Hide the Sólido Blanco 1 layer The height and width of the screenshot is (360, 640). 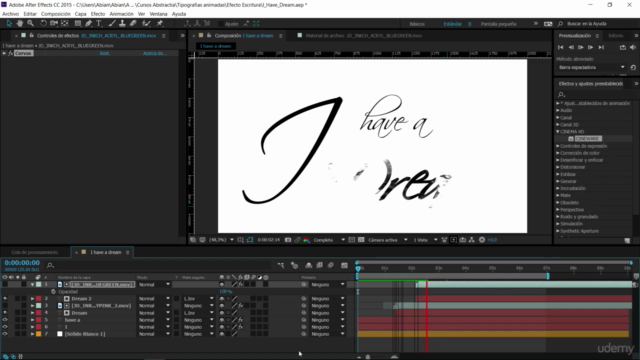coord(5,334)
